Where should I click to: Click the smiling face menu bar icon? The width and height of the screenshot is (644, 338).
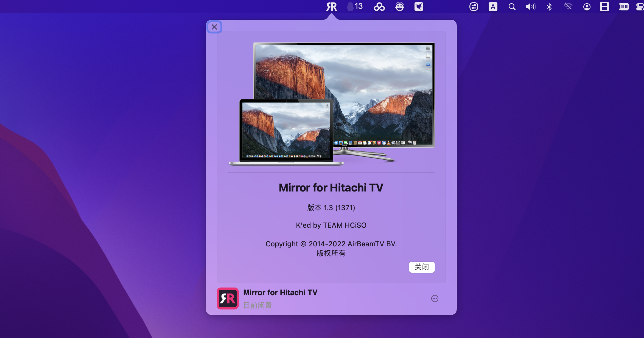399,7
